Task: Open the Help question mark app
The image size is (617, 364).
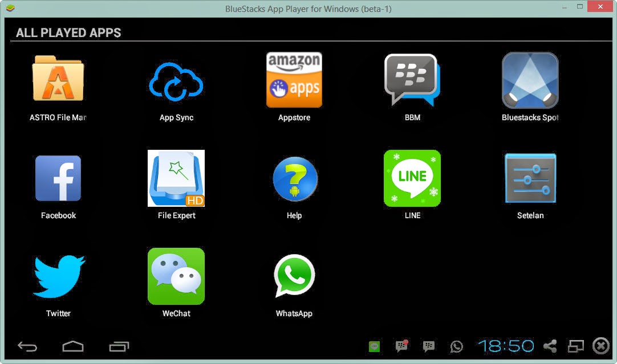Action: tap(295, 179)
